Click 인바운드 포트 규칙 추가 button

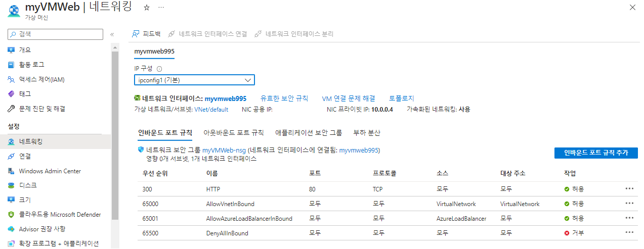point(596,153)
